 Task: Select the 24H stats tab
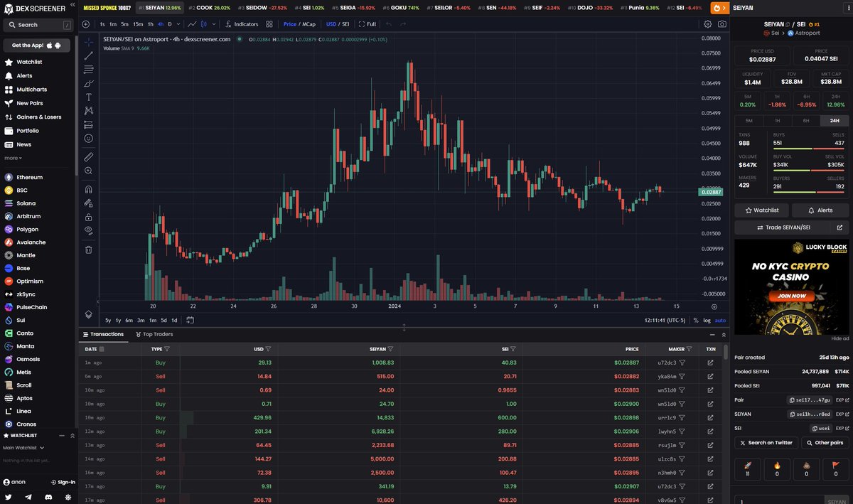coord(835,121)
